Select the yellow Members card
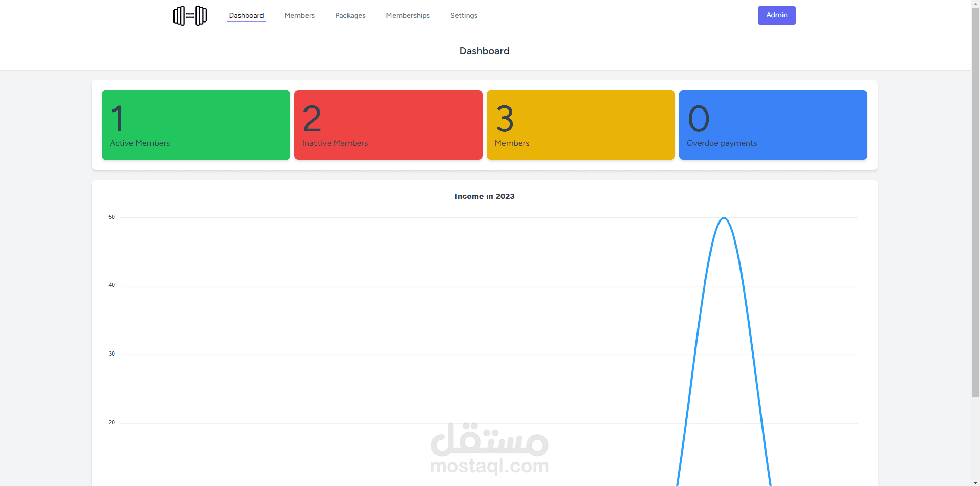 581,125
